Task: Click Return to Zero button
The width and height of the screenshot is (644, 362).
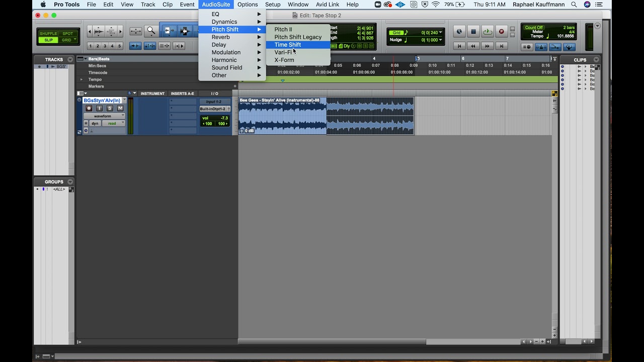Action: (x=459, y=46)
